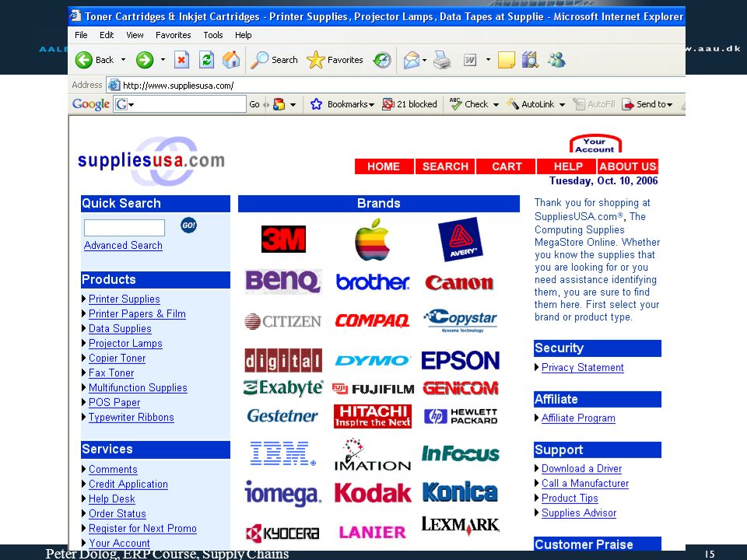The image size is (747, 560).
Task: Expand the Edit with Word dropdown arrow
Action: pos(488,60)
